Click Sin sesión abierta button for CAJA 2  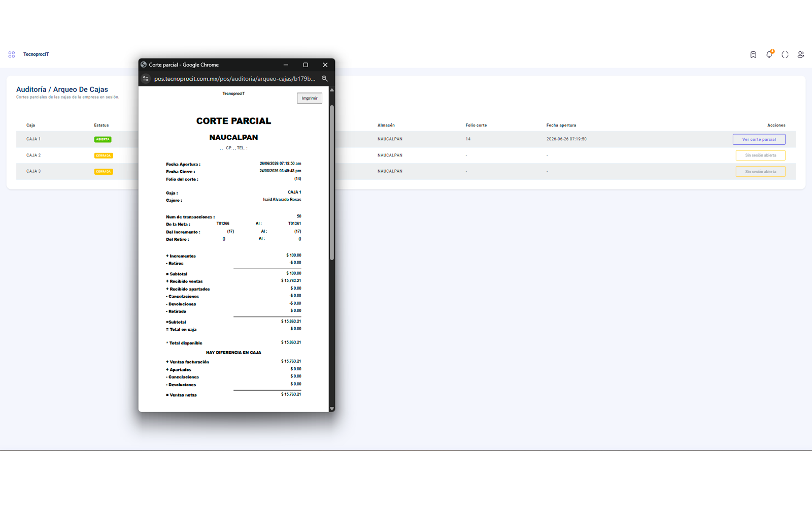point(760,155)
